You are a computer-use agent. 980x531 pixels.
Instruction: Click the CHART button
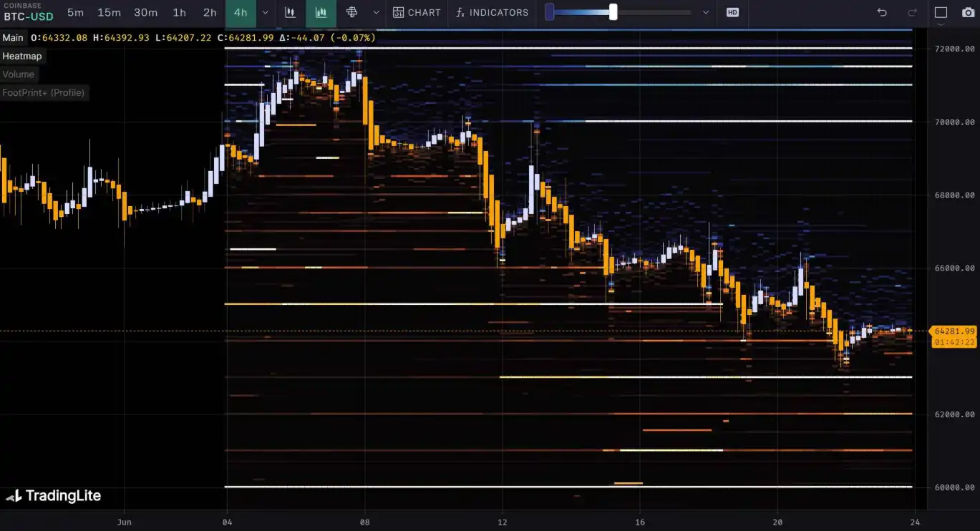[x=417, y=12]
